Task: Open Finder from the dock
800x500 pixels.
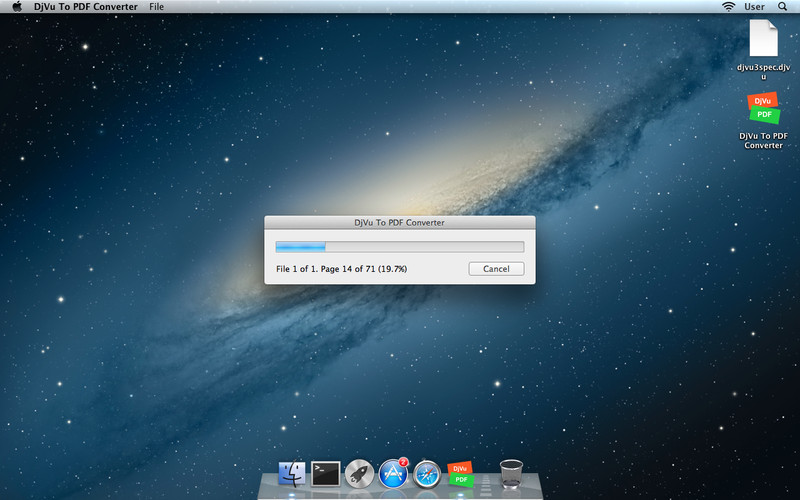Action: 292,473
